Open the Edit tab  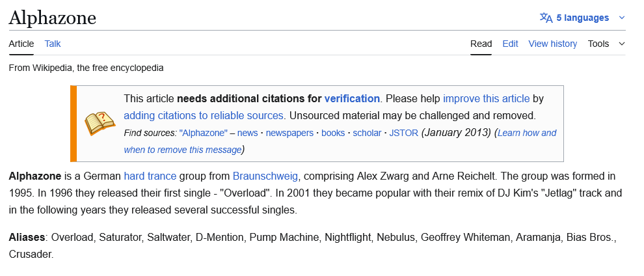point(510,44)
